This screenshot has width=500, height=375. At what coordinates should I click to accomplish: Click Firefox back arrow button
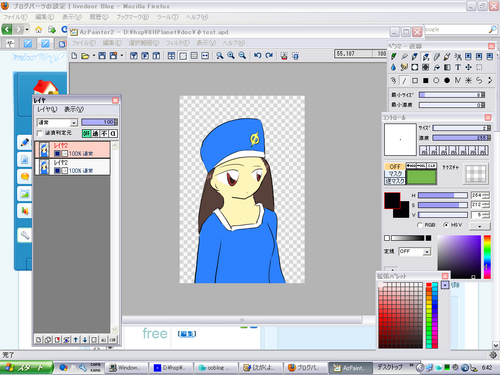tap(7, 30)
